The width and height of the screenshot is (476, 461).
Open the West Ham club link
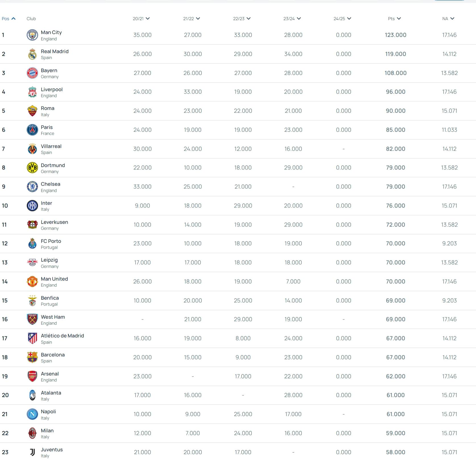[53, 317]
